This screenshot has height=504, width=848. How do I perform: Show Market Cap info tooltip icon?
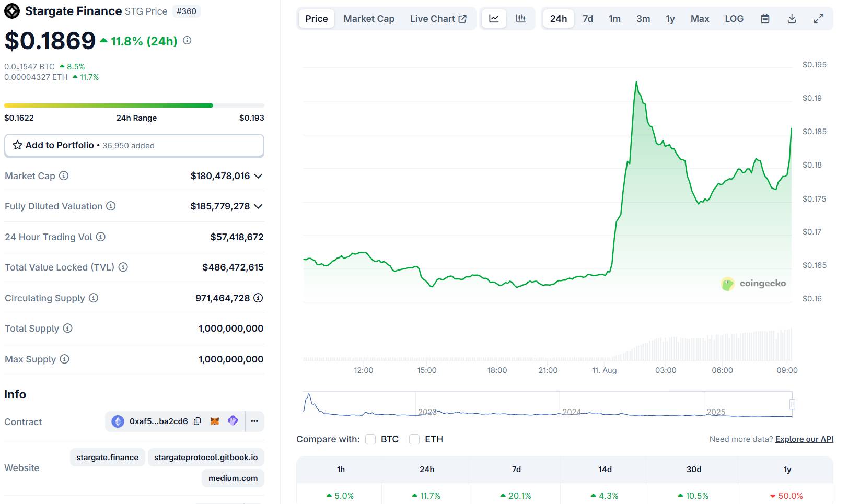point(64,176)
